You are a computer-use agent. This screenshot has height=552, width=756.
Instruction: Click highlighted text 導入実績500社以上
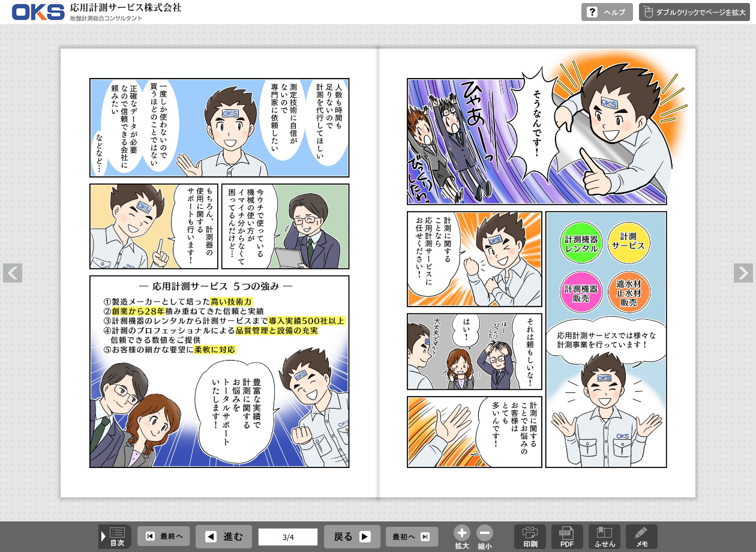tap(307, 320)
